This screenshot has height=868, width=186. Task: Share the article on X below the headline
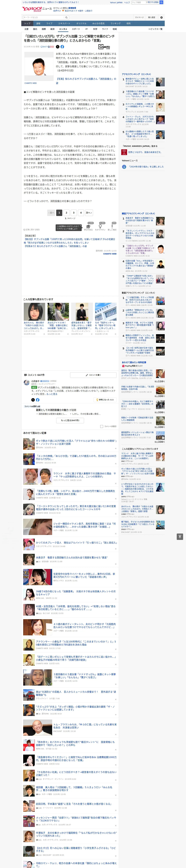click(57, 47)
